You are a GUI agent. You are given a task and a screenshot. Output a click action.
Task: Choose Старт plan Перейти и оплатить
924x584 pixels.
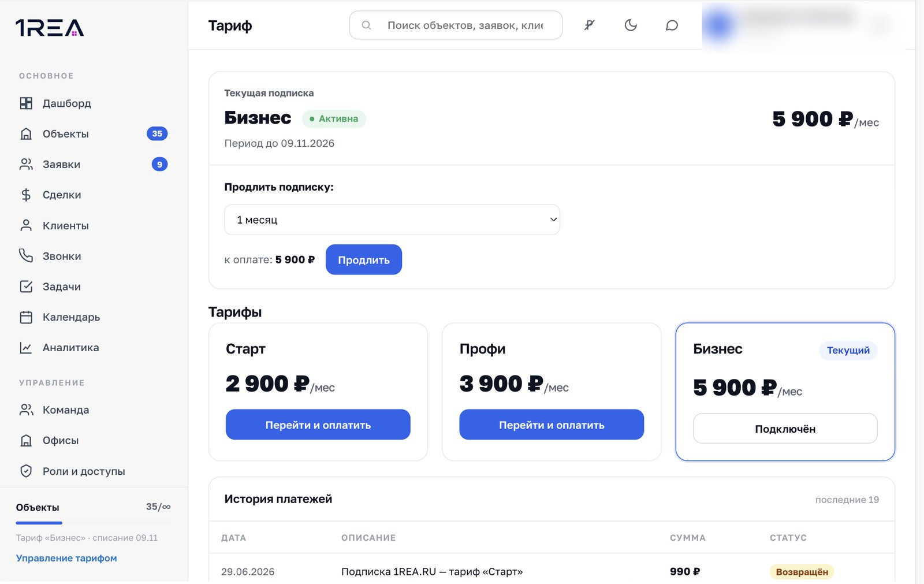[318, 425]
